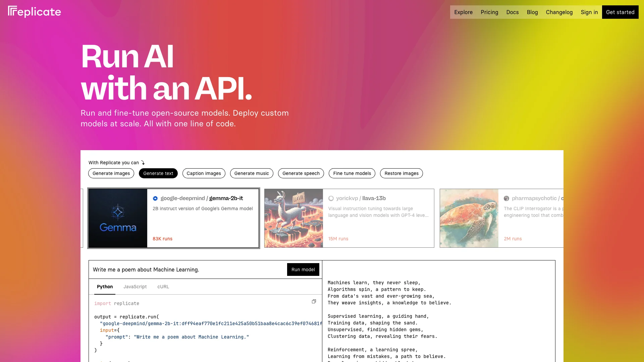Switch to the cURL tab

pyautogui.click(x=163, y=287)
